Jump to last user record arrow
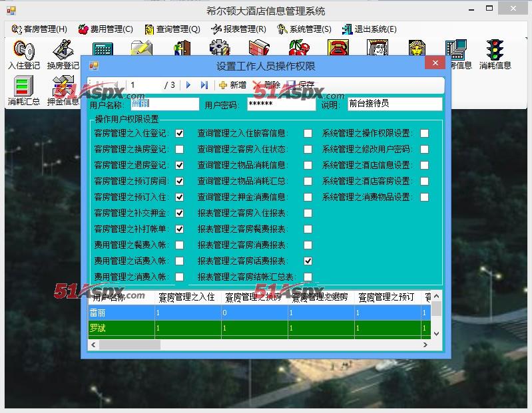532x413 pixels. pyautogui.click(x=204, y=85)
